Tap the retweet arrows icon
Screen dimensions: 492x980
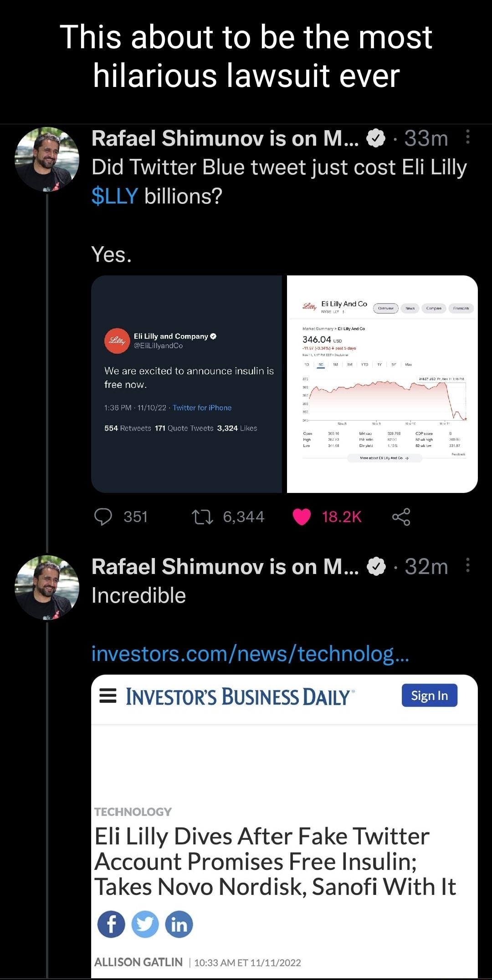coord(202,517)
